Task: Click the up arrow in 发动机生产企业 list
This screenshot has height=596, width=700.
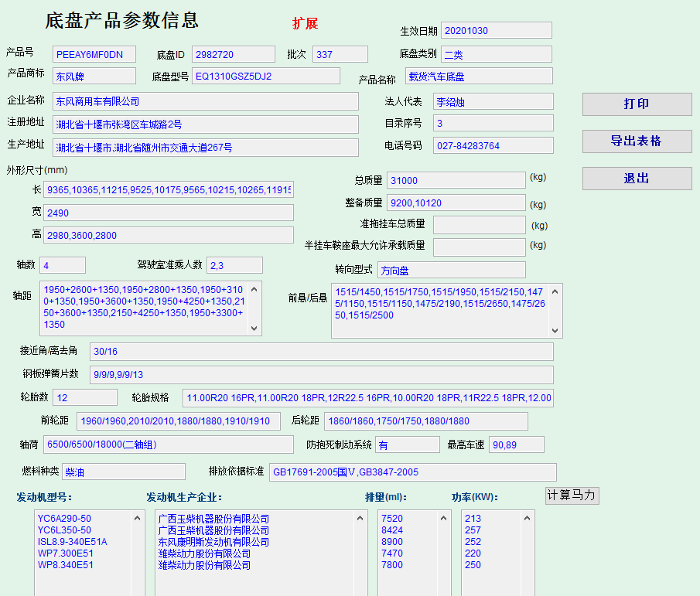Action: click(x=360, y=518)
